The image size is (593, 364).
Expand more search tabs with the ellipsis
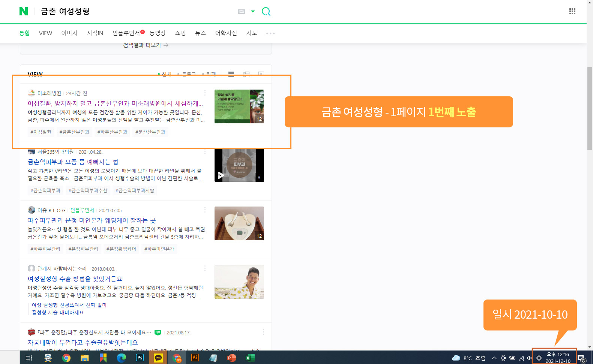point(270,33)
